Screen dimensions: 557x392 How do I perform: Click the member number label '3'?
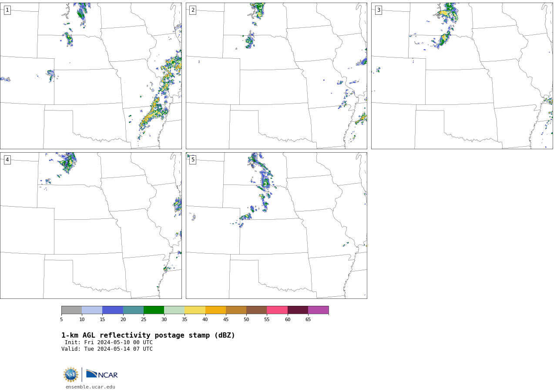click(x=378, y=10)
